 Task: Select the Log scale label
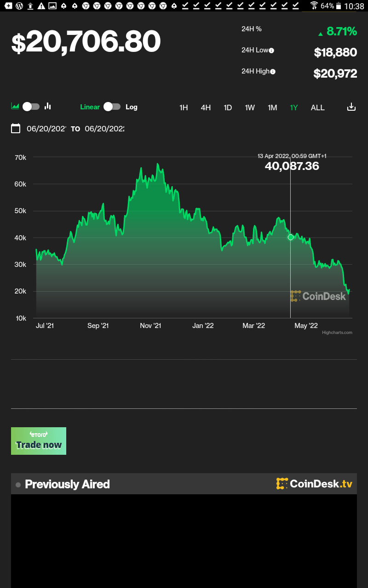point(132,107)
